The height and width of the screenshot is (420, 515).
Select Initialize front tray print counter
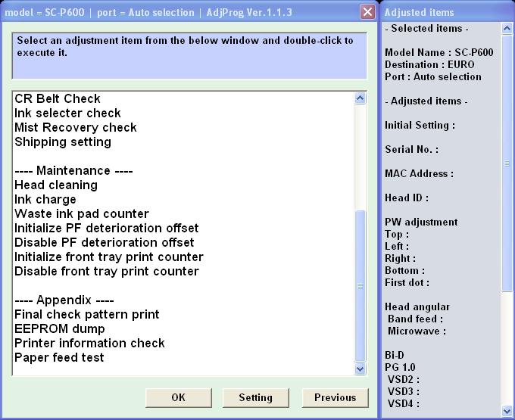(x=109, y=257)
